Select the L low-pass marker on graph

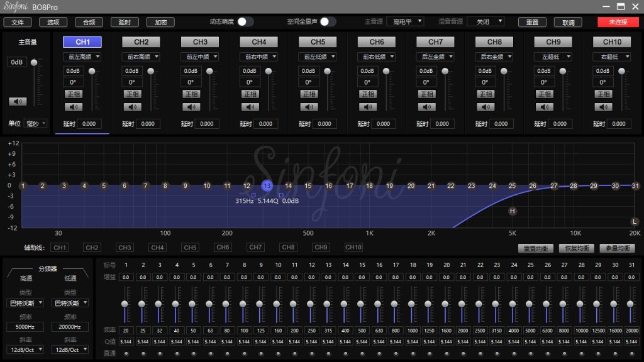coord(635,222)
